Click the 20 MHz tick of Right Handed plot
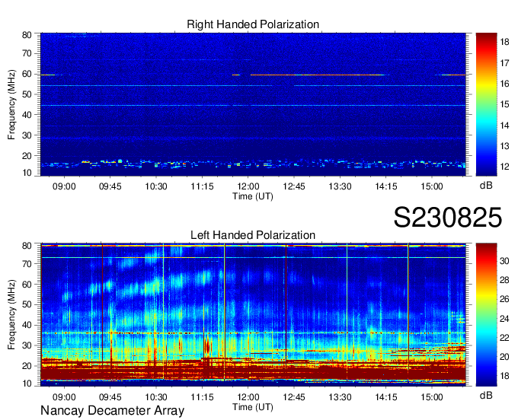Screen dimensions: 518x420 click(27, 156)
